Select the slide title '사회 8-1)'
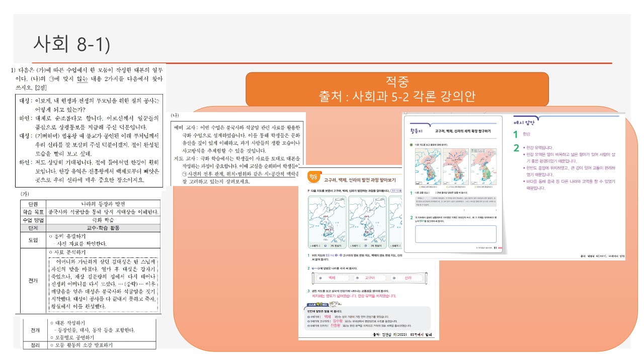The width and height of the screenshot is (644, 362). [71, 44]
